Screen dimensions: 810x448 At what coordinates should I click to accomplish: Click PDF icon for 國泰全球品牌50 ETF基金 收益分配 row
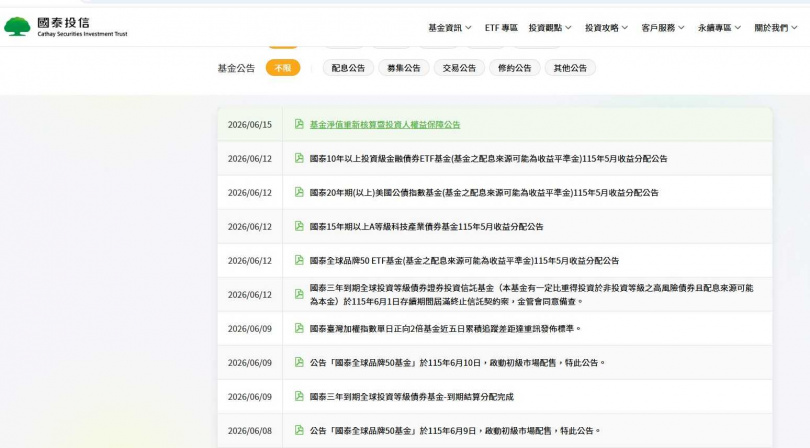click(299, 260)
